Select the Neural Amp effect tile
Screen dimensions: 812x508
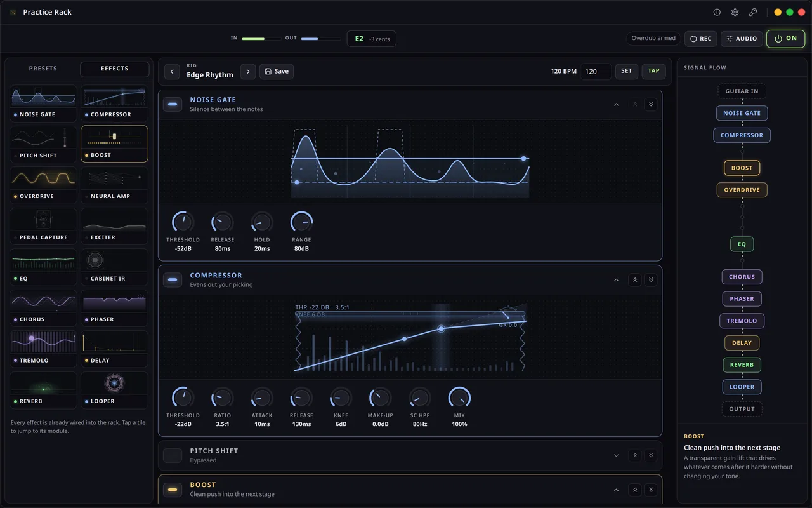tap(114, 185)
